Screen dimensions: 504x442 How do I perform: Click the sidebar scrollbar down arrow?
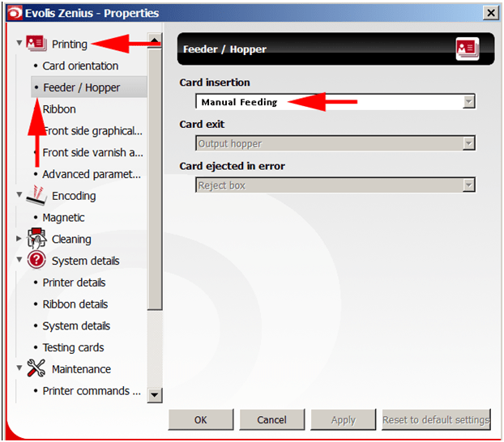point(155,395)
